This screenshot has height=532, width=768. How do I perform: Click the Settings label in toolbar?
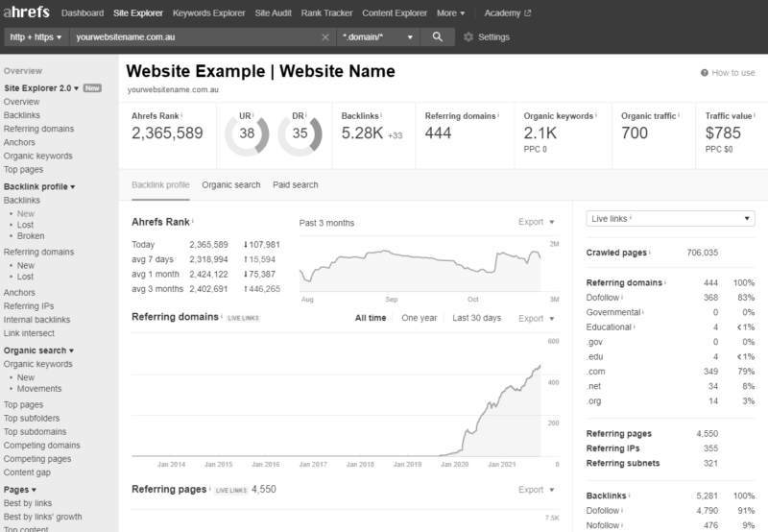point(493,37)
